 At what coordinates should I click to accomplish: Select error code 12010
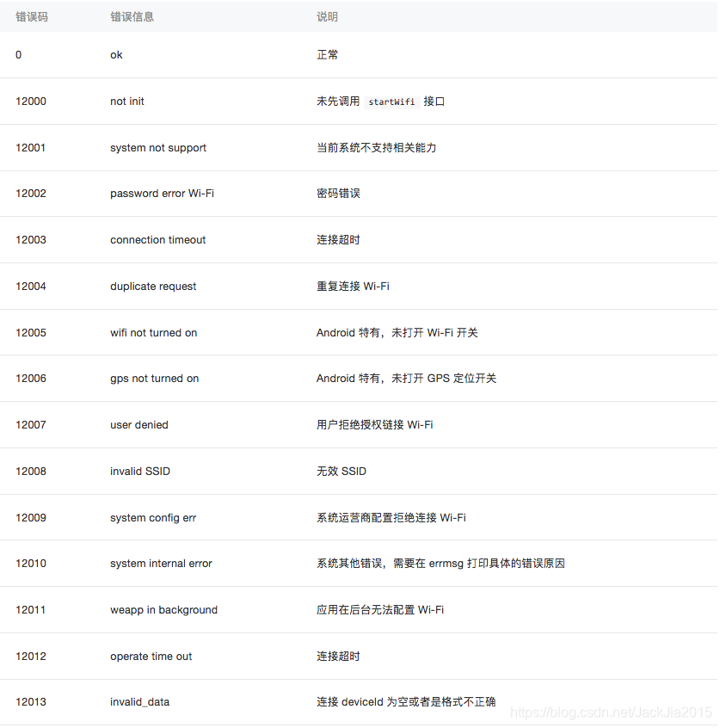(x=31, y=563)
